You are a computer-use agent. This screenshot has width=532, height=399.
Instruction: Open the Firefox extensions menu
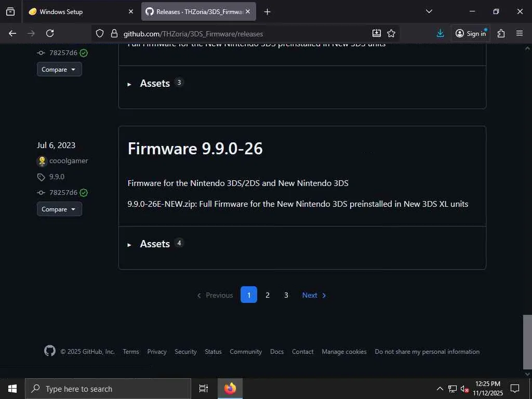tap(501, 33)
